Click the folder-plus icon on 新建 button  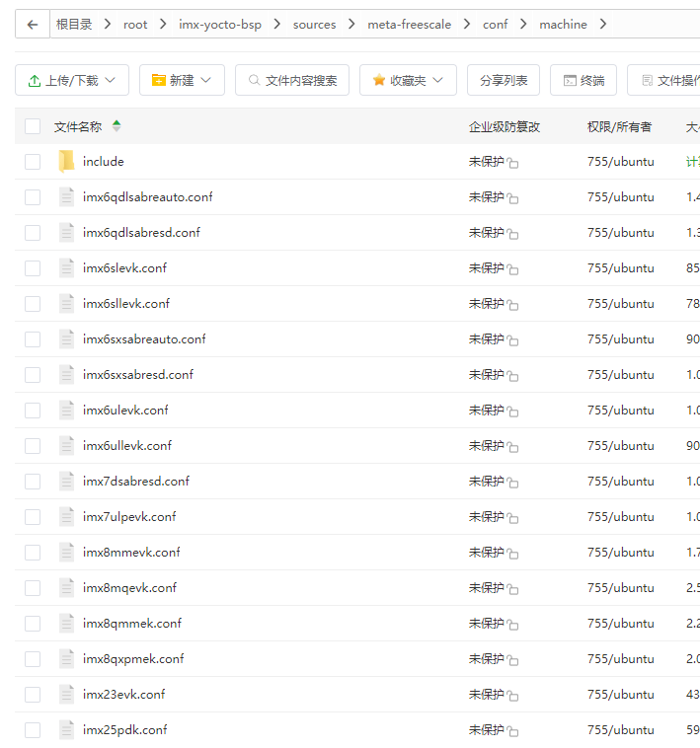pos(158,80)
